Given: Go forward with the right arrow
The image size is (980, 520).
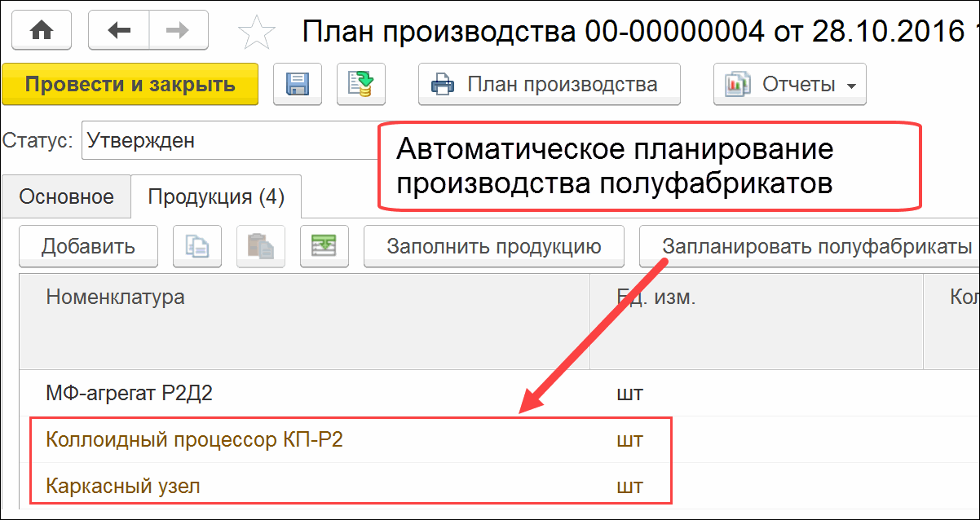Looking at the screenshot, I should 177,31.
